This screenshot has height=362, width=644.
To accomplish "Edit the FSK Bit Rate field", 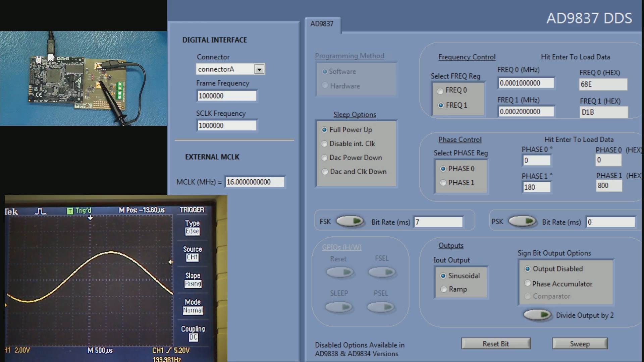I will click(438, 222).
